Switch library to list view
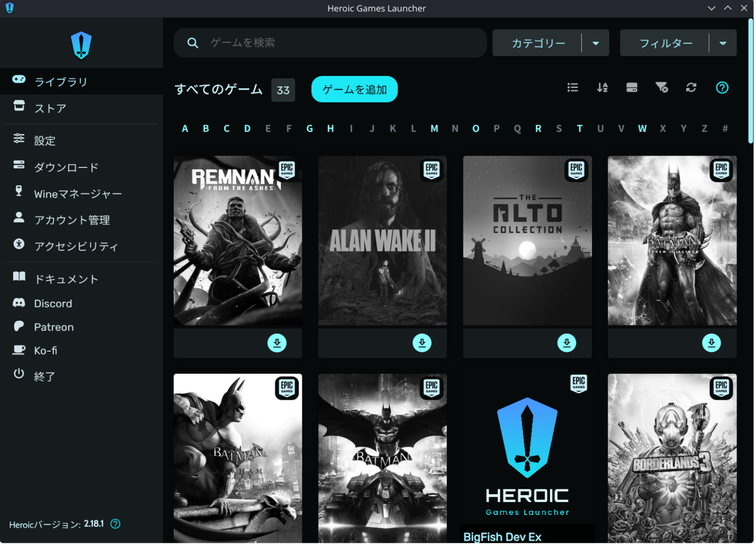Viewport: 756px width, 545px height. (573, 87)
